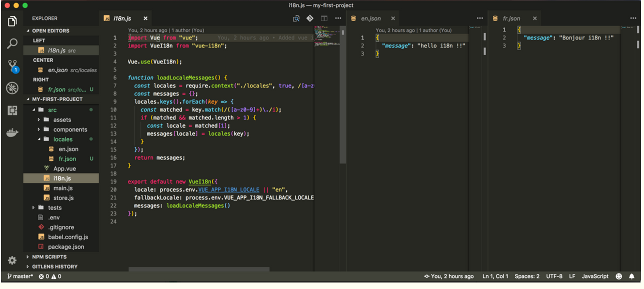Expand the assets folder
644x289 pixels.
tap(39, 120)
